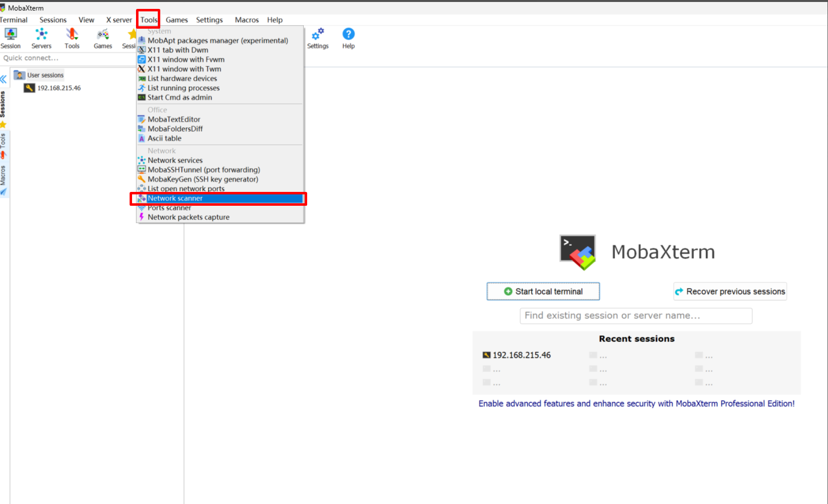Click the Help question mark icon

coord(348,38)
